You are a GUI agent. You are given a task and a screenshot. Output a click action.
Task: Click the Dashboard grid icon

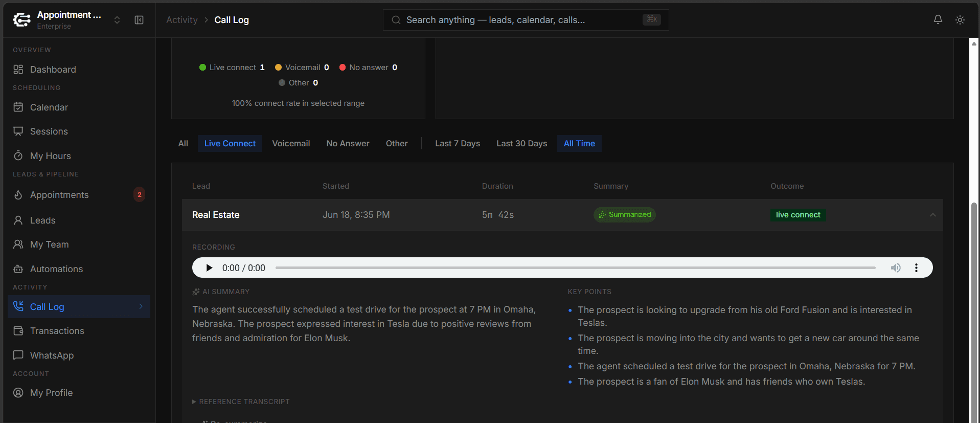pyautogui.click(x=18, y=70)
